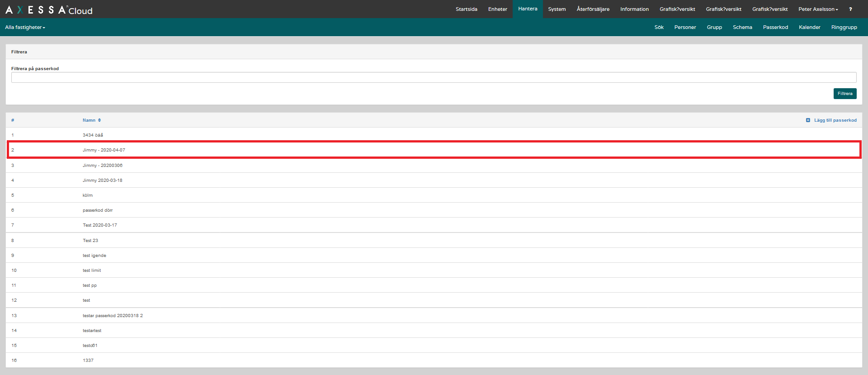Screen dimensions: 868x375
Task: Select passcode 'Jimmy - 20200306'
Action: (434, 165)
